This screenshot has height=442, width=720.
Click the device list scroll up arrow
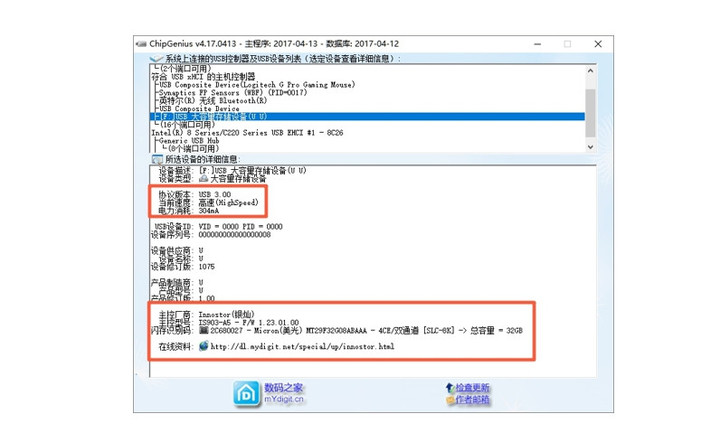(591, 71)
